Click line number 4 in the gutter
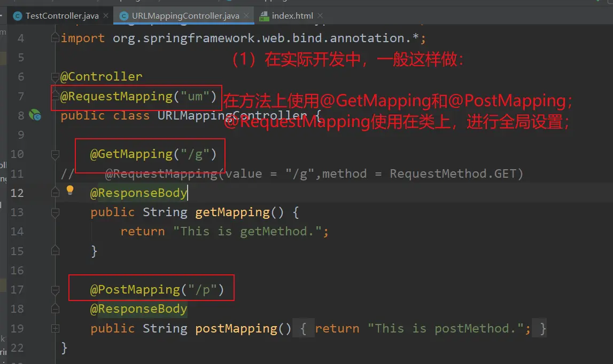This screenshot has width=613, height=364. tap(21, 38)
